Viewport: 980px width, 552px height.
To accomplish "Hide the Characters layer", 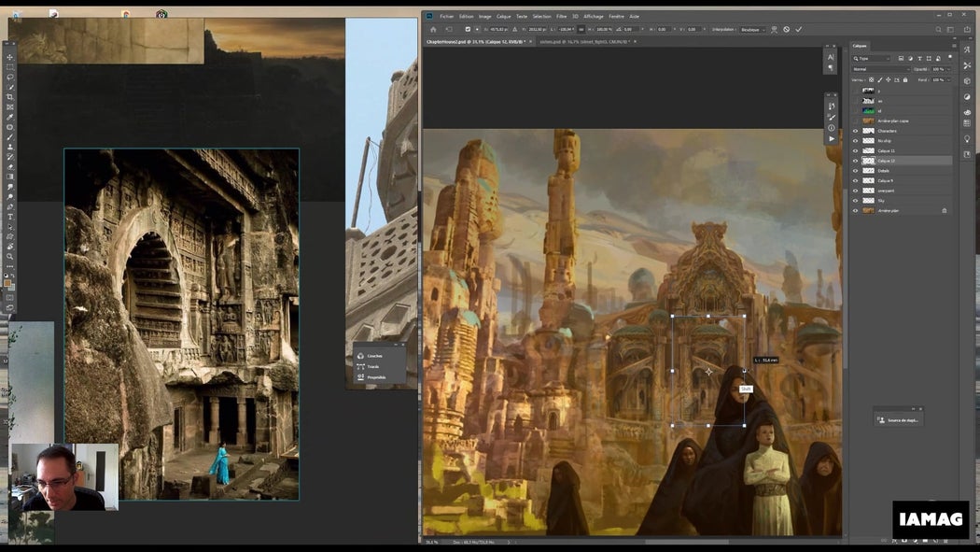I will click(x=855, y=131).
